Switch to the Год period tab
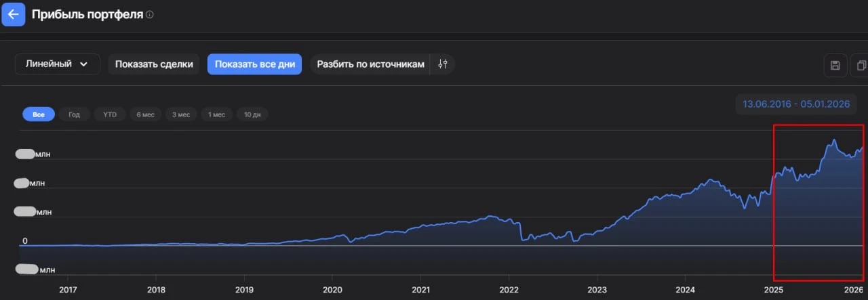The image size is (868, 300). (x=74, y=114)
